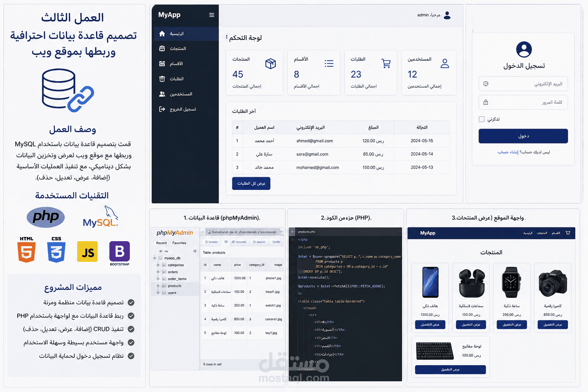Click the camera product image
The width and height of the screenshot is (588, 392).
(553, 283)
